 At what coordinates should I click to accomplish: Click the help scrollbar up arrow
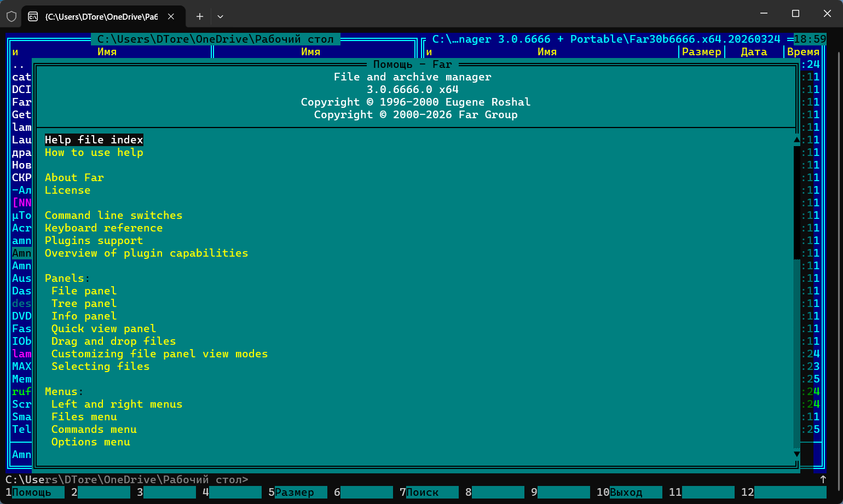click(797, 140)
